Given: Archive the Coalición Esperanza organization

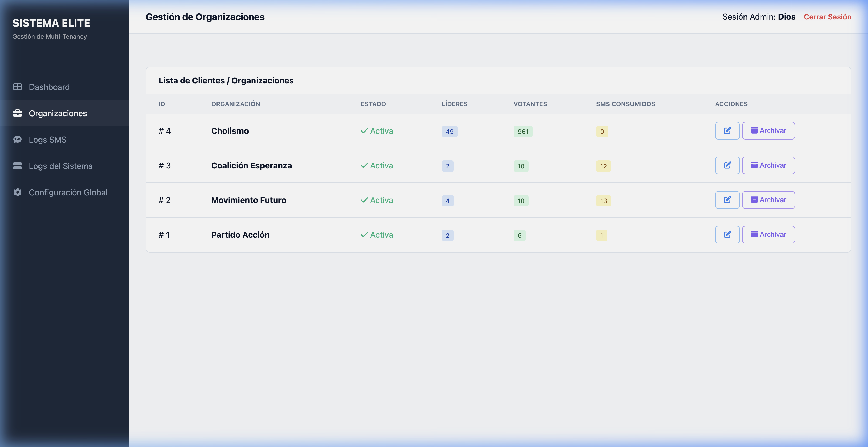Looking at the screenshot, I should click(768, 165).
